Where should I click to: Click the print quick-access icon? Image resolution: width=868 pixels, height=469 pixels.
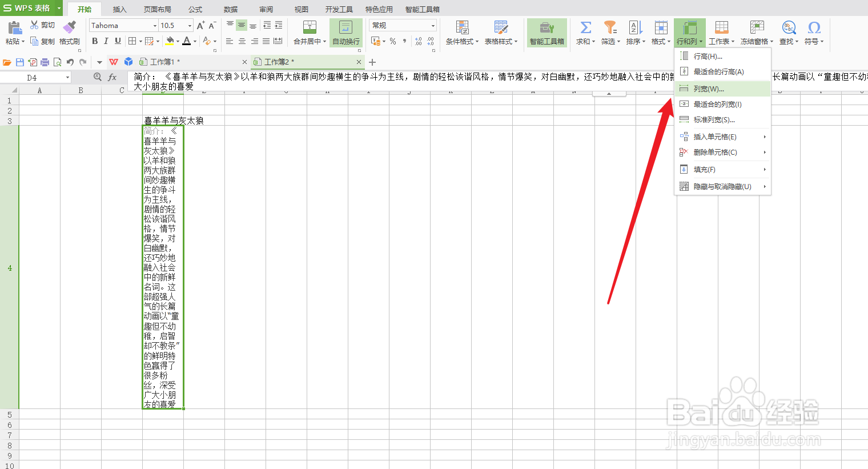[x=45, y=62]
